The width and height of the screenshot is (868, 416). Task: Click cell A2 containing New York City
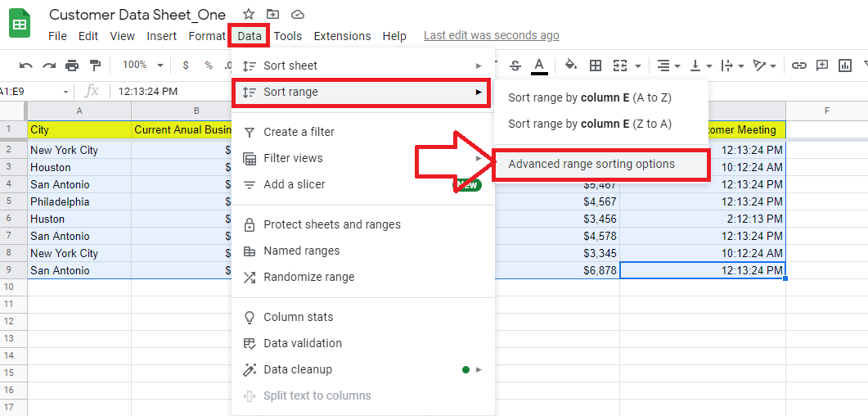[79, 150]
